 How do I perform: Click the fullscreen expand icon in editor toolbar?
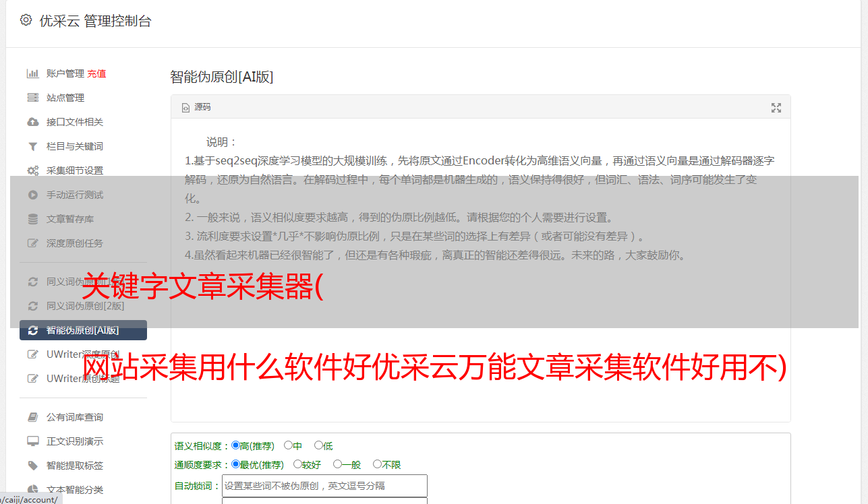point(776,108)
